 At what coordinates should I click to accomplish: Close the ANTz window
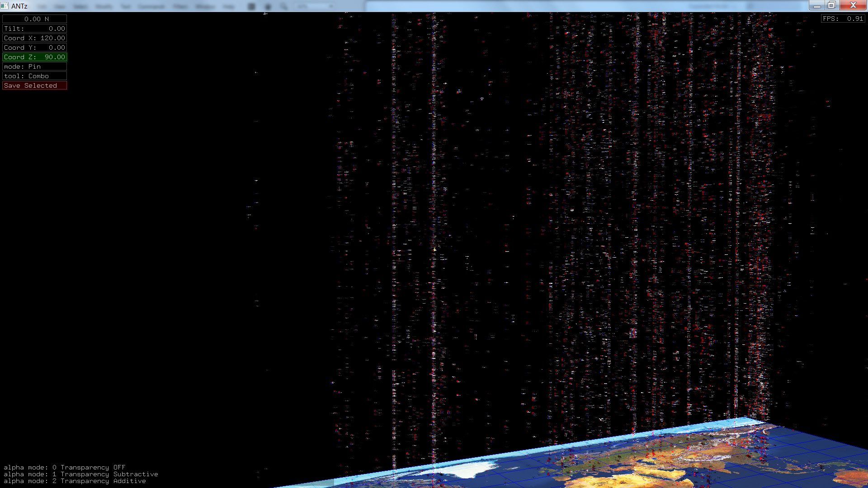853,5
